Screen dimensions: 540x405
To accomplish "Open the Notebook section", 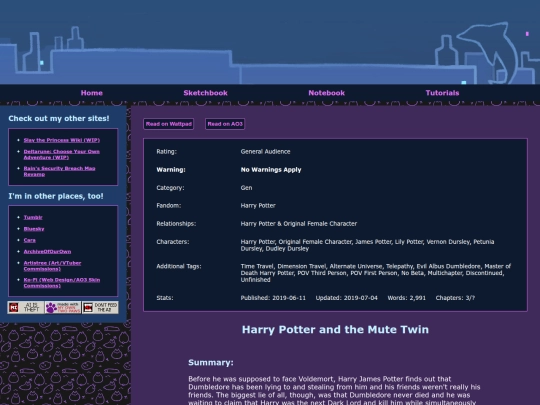I will [326, 93].
